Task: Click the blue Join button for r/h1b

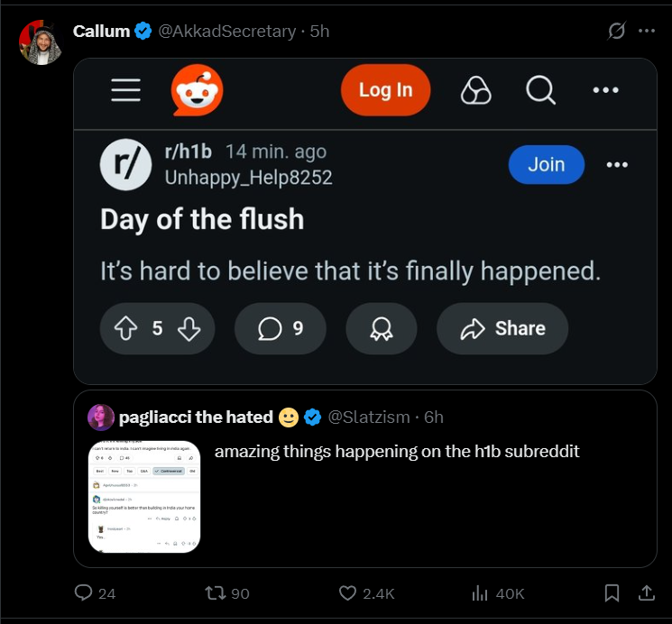Action: (546, 164)
